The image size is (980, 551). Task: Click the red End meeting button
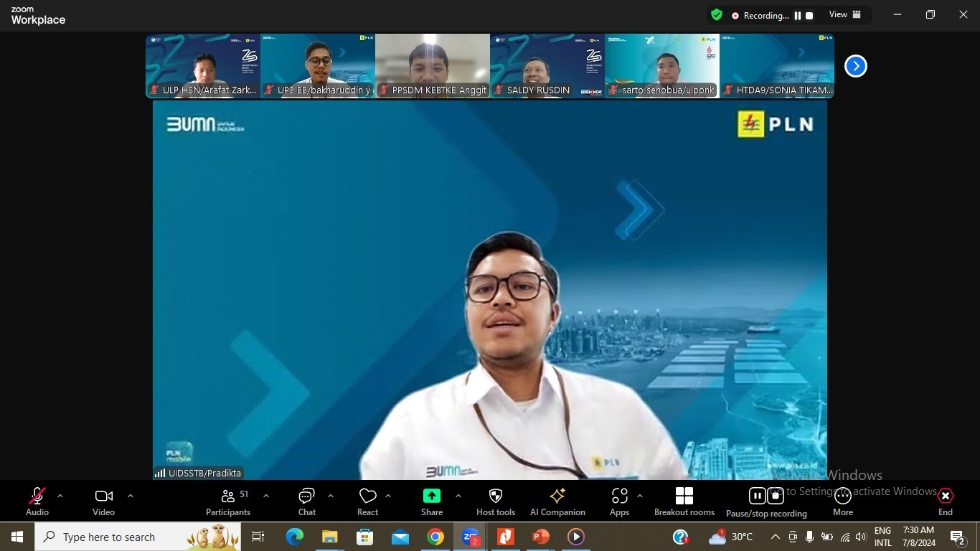pos(946,501)
